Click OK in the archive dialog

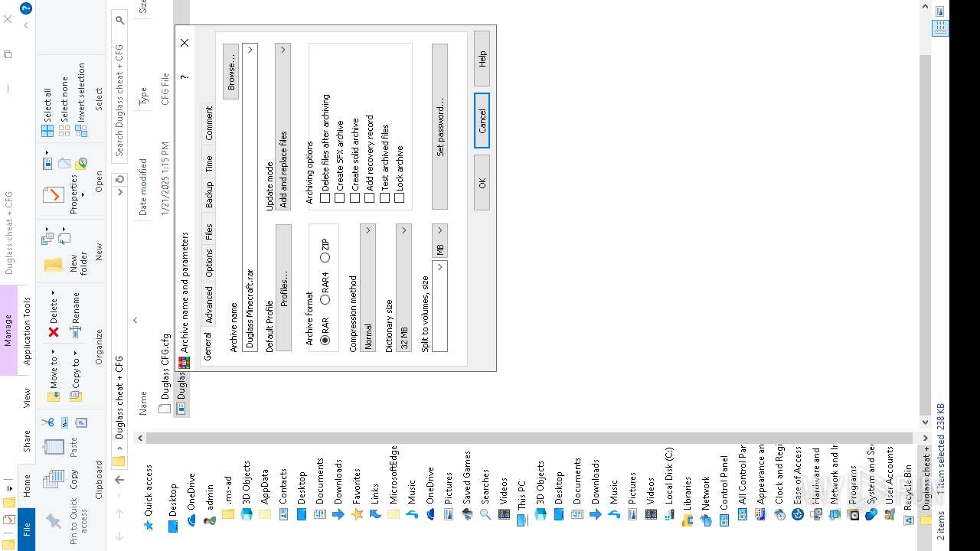[x=482, y=183]
